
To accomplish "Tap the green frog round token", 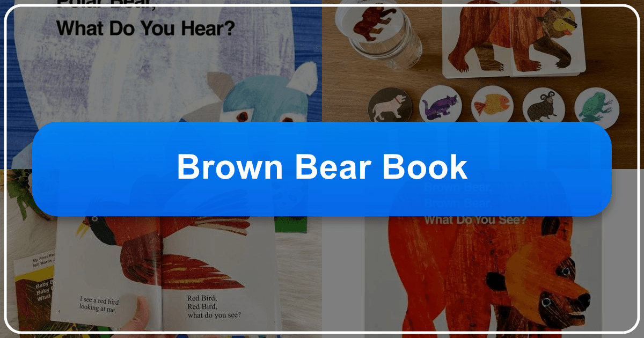I will 594,104.
